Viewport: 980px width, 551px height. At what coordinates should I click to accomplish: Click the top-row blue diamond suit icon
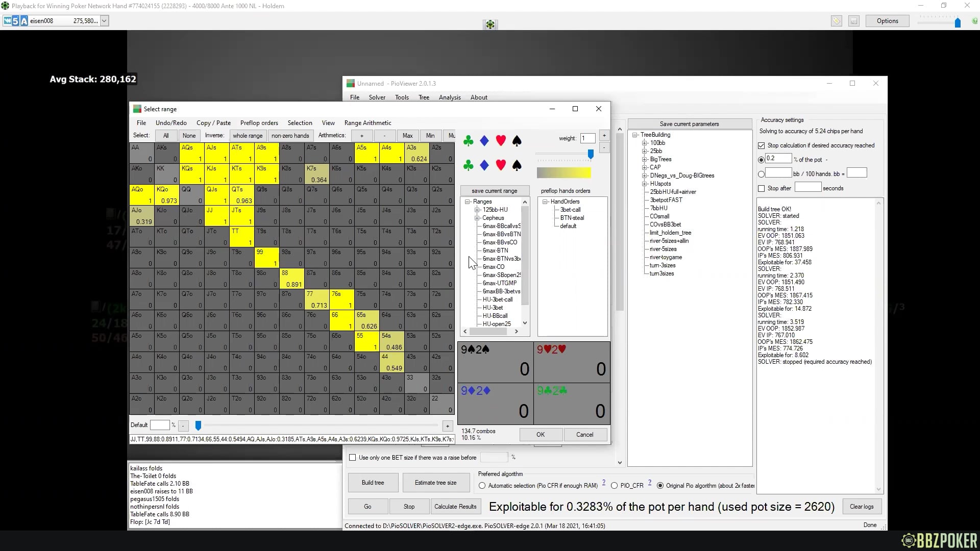click(x=484, y=141)
